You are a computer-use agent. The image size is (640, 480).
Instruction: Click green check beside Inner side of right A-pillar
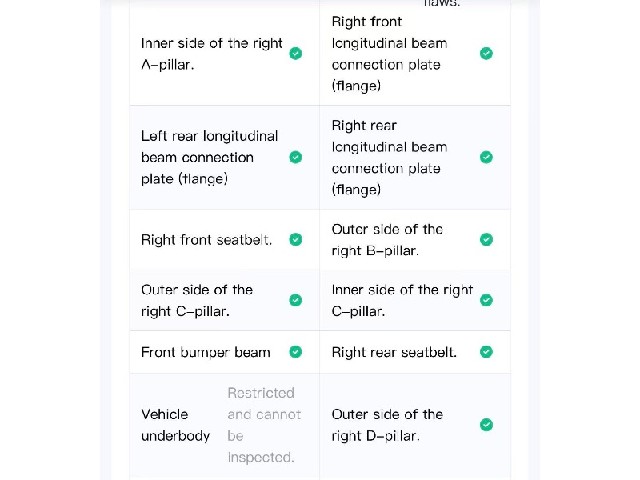point(296,53)
